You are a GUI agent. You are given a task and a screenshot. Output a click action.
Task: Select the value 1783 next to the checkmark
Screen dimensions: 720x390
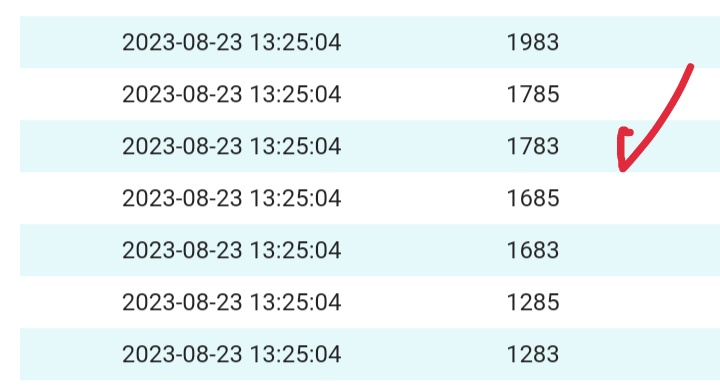(533, 146)
